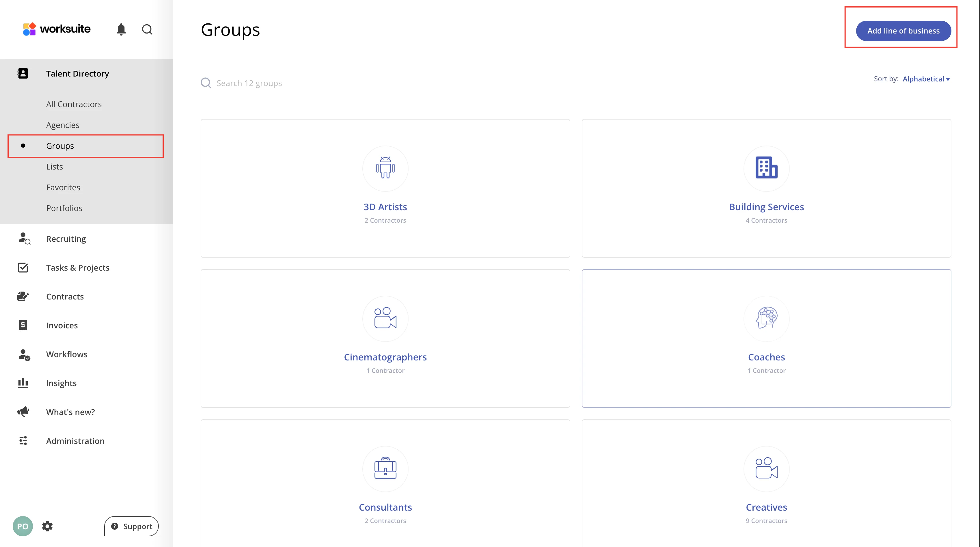Click the Cinematographers camera icon
The width and height of the screenshot is (980, 547).
coord(385,318)
